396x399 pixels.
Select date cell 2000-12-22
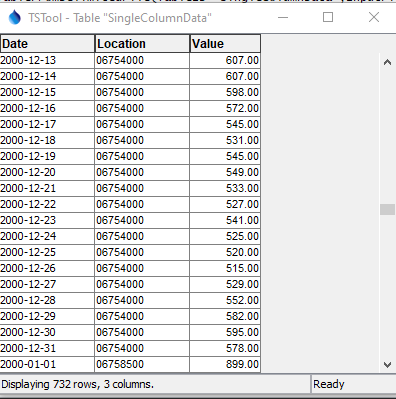click(47, 204)
